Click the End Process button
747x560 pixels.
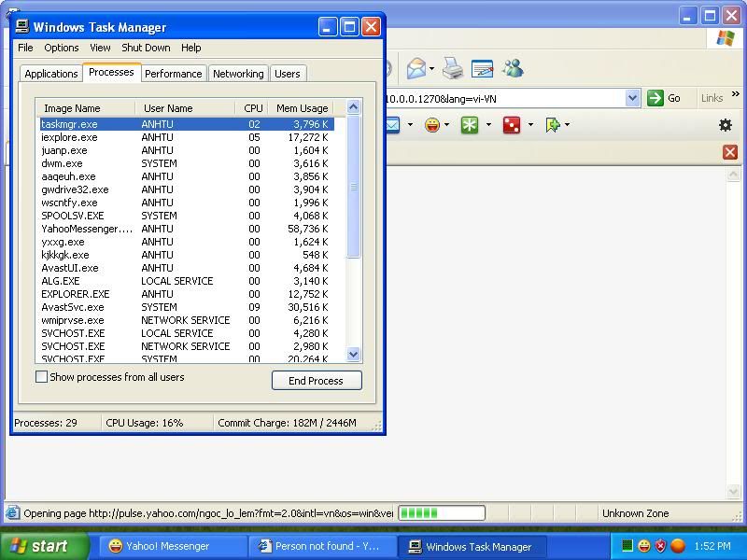coord(317,381)
